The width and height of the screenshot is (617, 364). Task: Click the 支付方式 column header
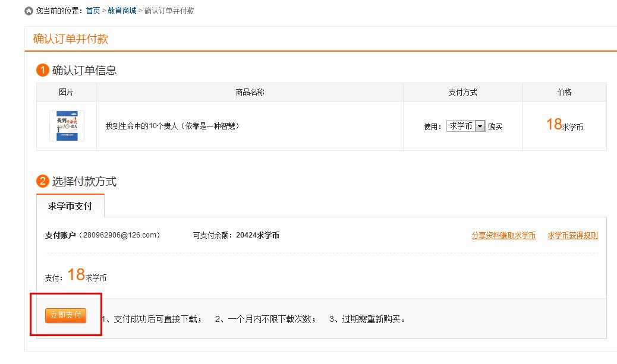(462, 91)
